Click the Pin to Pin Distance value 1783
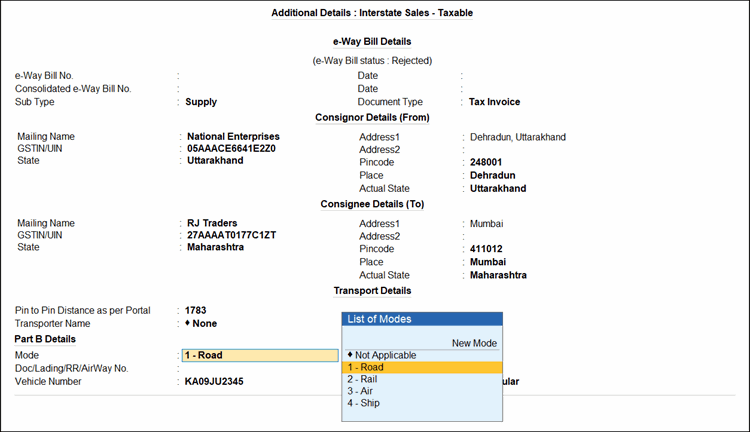This screenshot has height=432, width=750. click(196, 310)
